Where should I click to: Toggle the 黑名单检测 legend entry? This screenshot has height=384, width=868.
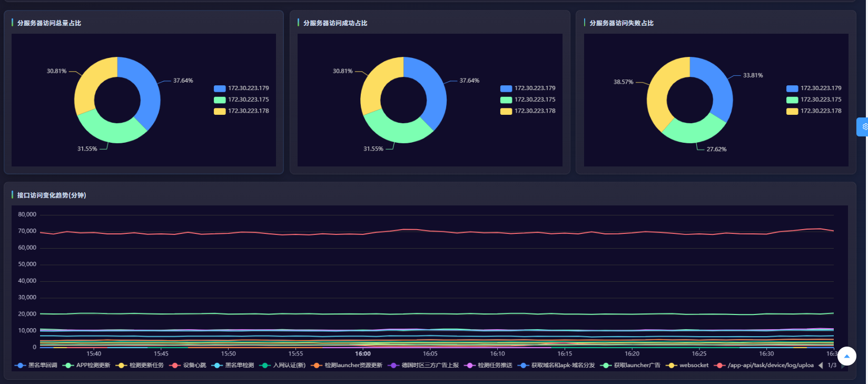[233, 365]
